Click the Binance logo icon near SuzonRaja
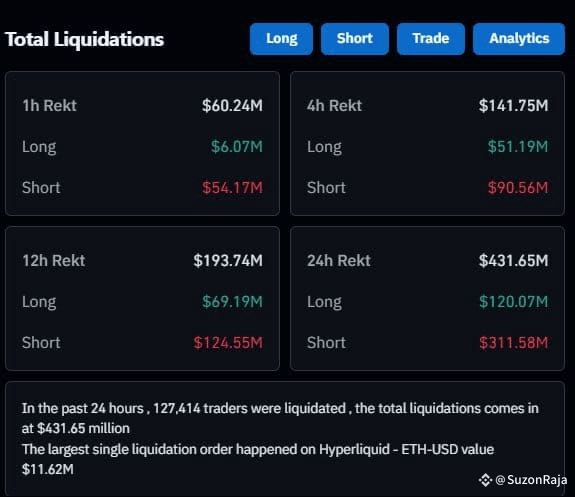Image resolution: width=575 pixels, height=497 pixels. pos(485,480)
